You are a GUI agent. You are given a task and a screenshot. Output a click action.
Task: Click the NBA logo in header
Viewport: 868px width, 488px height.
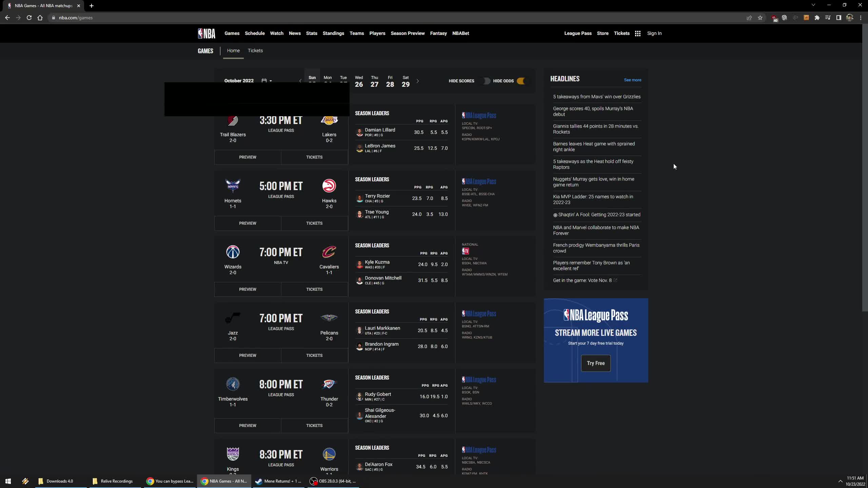pos(206,33)
